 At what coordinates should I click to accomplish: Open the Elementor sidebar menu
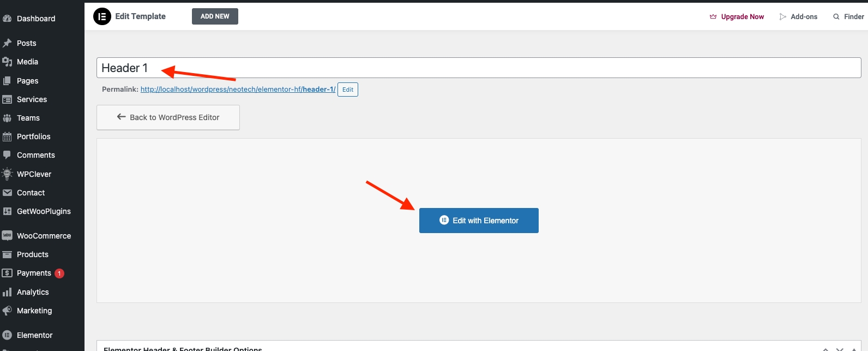point(34,335)
